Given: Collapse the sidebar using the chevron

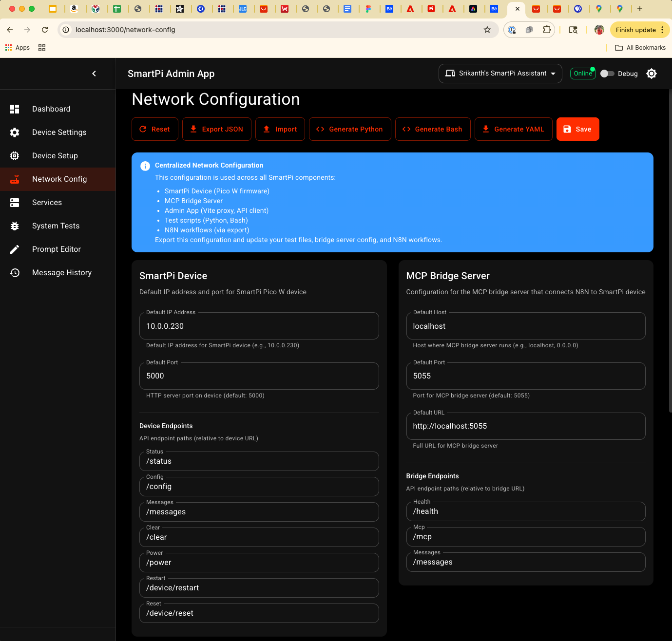Looking at the screenshot, I should point(94,74).
